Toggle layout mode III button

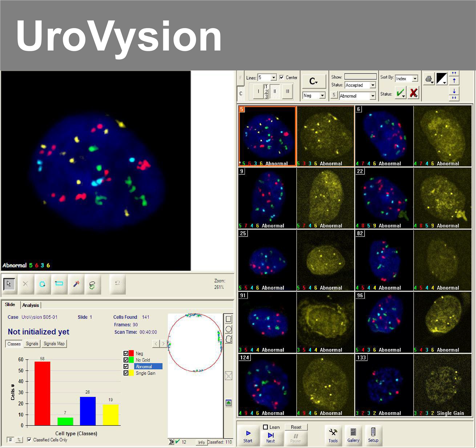pyautogui.click(x=287, y=91)
